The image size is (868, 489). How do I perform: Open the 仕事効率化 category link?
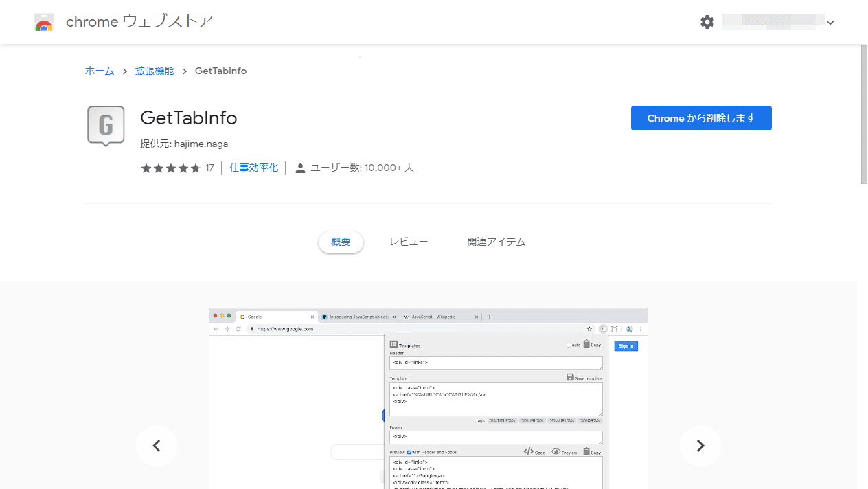(x=254, y=168)
